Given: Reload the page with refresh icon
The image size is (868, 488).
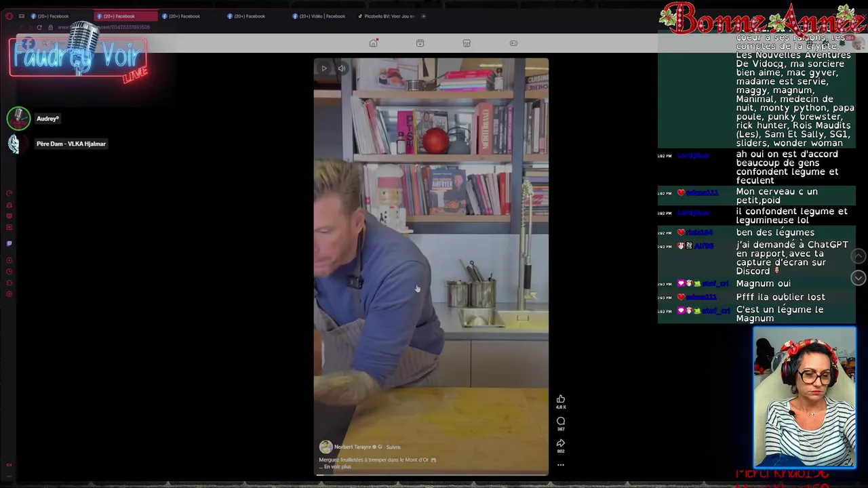Looking at the screenshot, I should pos(39,27).
